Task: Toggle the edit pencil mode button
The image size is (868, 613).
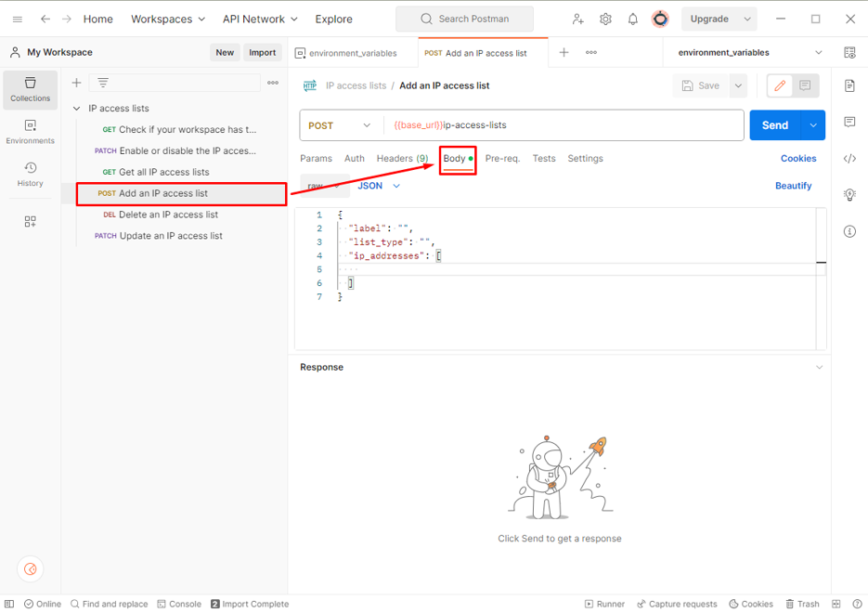Action: coord(780,85)
